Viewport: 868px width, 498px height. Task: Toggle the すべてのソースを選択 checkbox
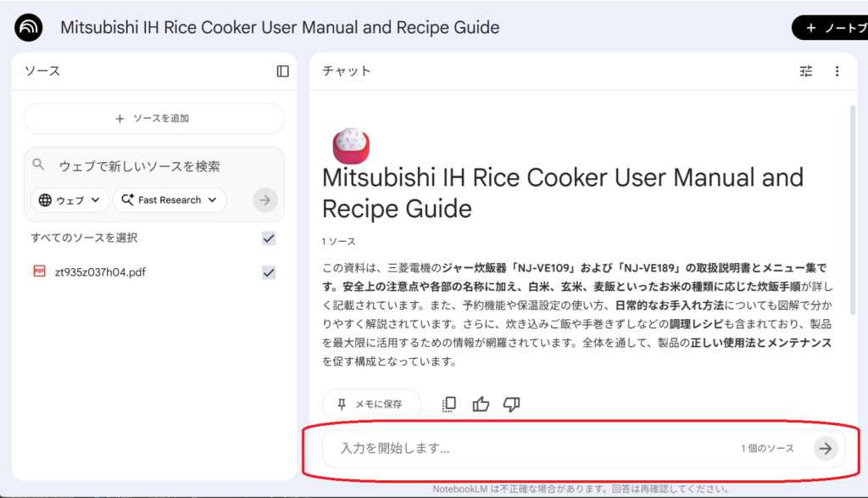point(269,238)
